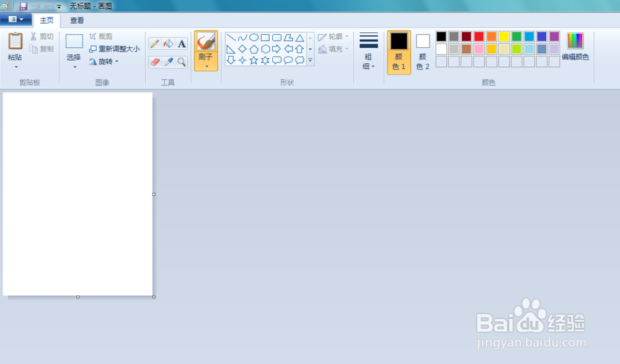Pick the orange palette swatch
Viewport: 620px width, 364px height.
(492, 37)
